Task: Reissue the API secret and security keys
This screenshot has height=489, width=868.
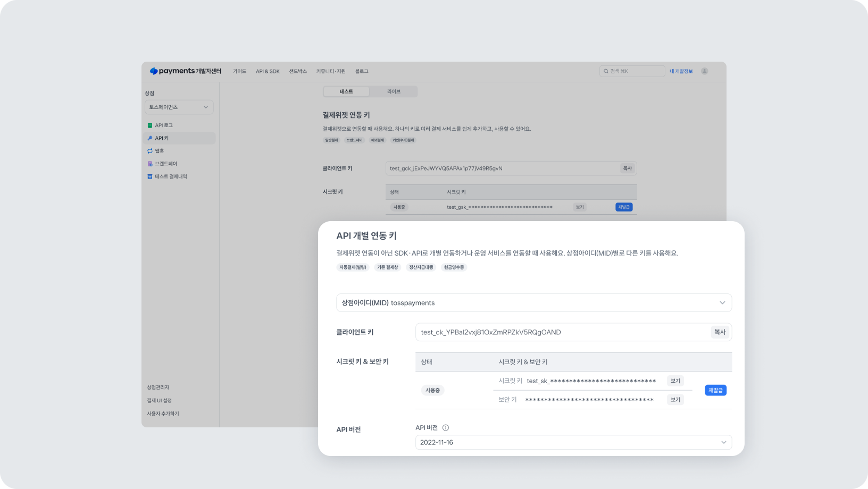Action: pyautogui.click(x=715, y=390)
